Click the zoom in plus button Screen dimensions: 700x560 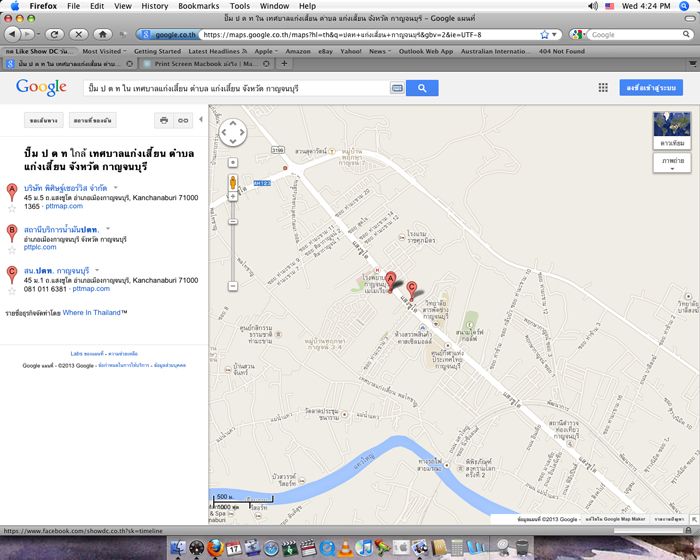tap(233, 161)
